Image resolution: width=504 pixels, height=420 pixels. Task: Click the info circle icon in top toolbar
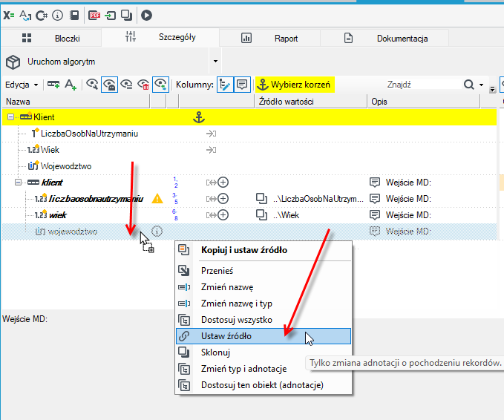58,15
